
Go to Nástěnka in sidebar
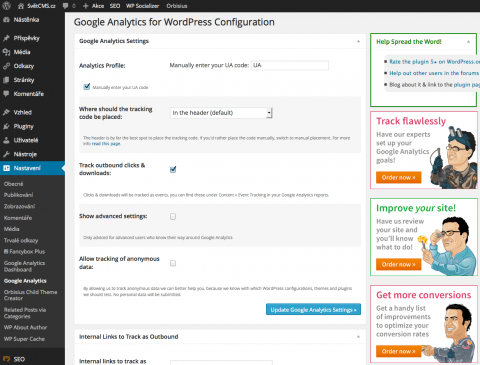[26, 20]
